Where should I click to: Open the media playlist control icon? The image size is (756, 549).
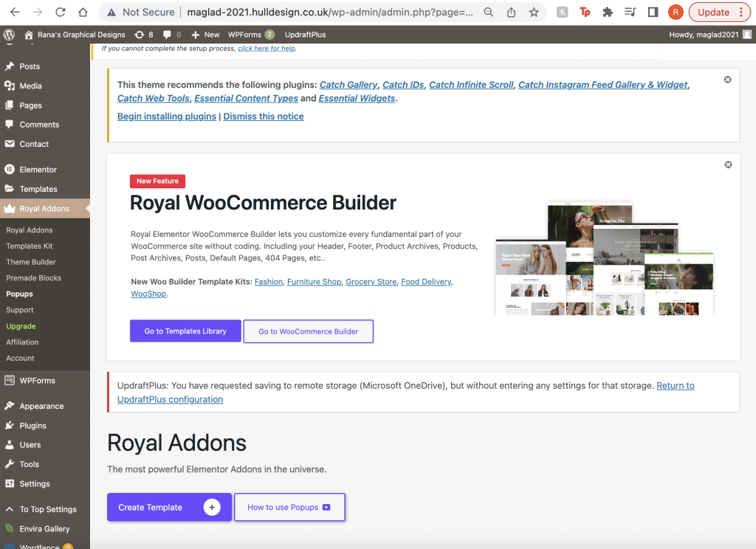click(x=630, y=13)
